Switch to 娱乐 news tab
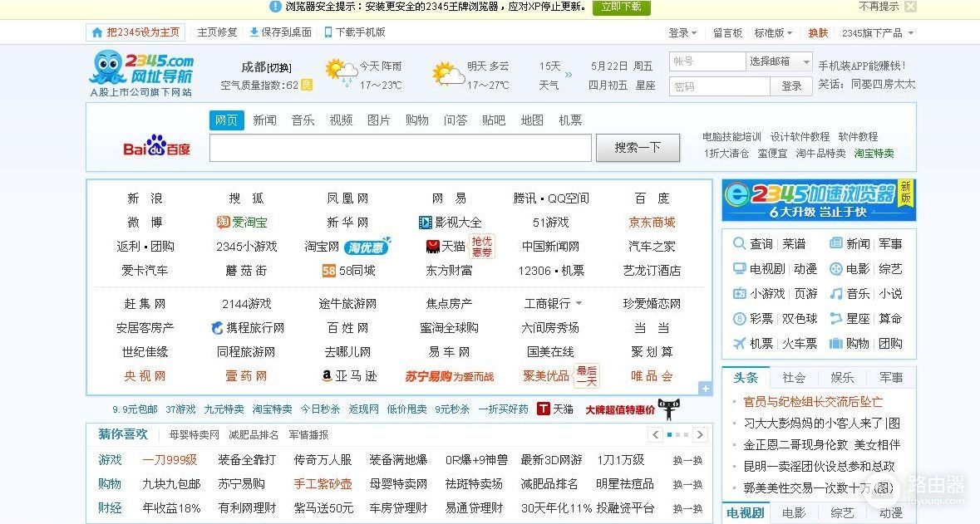The image size is (980, 524). coord(842,377)
